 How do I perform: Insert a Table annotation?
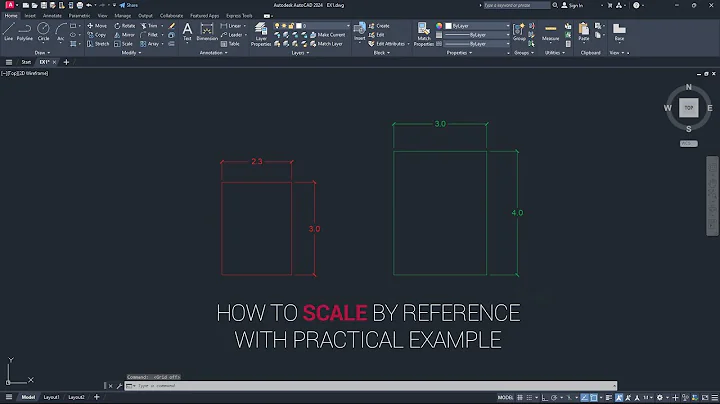230,44
